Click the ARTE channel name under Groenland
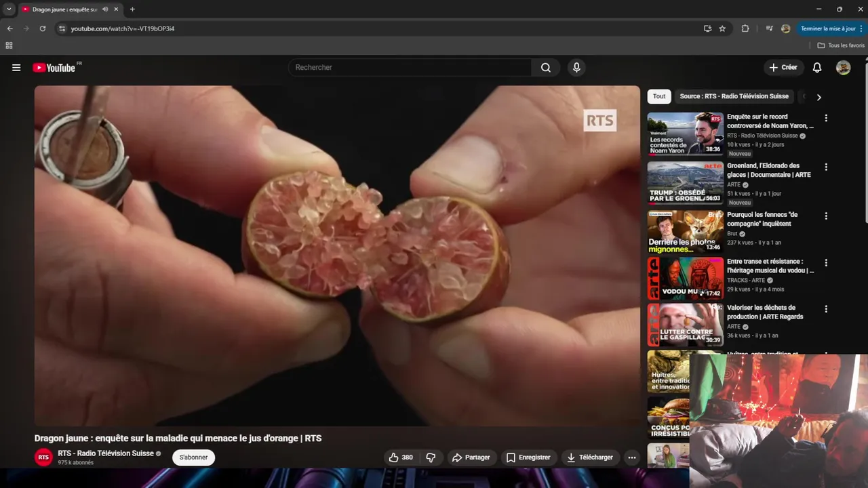This screenshot has height=488, width=868. point(734,185)
